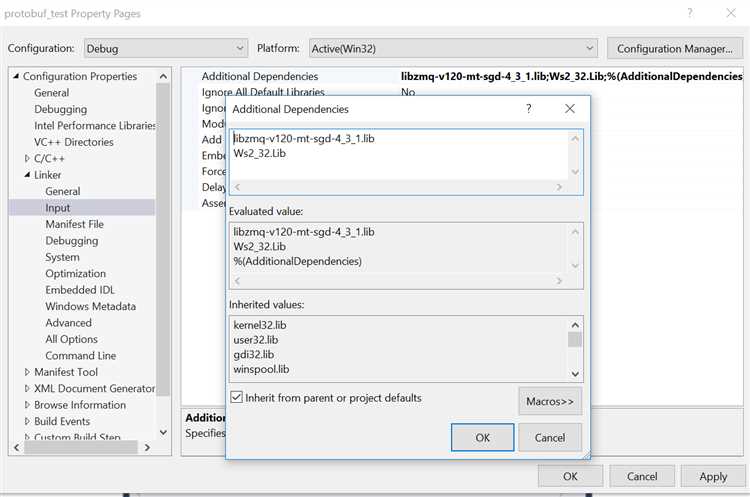This screenshot has height=497, width=750.
Task: Click libzmq line in Evaluated value box
Action: 304,232
